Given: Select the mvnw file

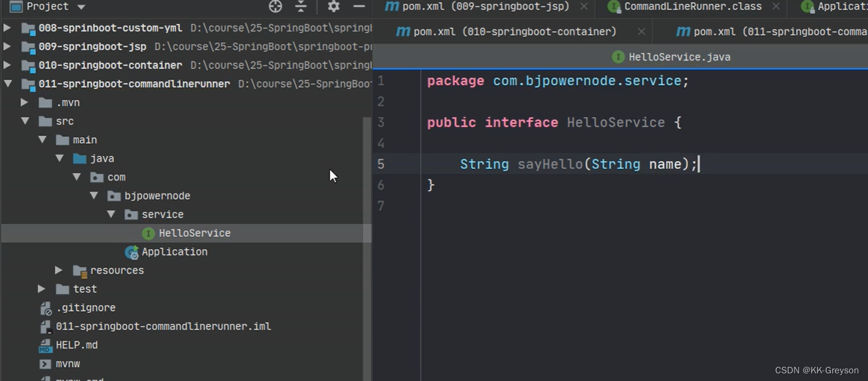Looking at the screenshot, I should 67,364.
